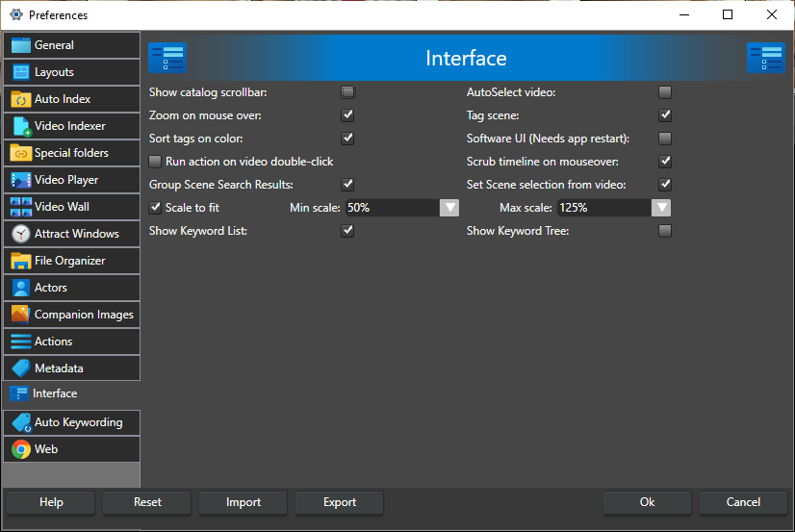Click the Min scale 50% value field

pos(391,208)
